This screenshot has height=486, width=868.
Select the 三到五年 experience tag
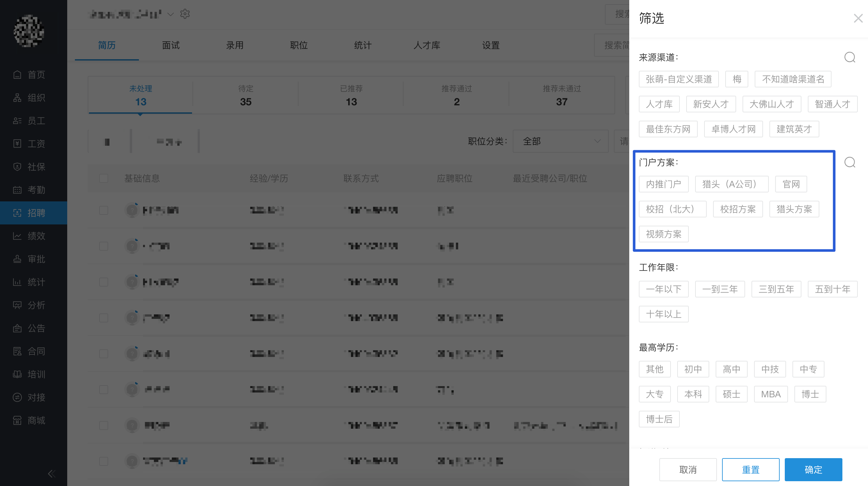776,289
